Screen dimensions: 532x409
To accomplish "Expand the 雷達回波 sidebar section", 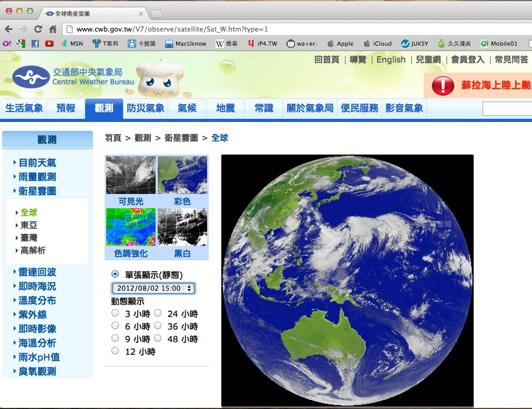I will (37, 272).
